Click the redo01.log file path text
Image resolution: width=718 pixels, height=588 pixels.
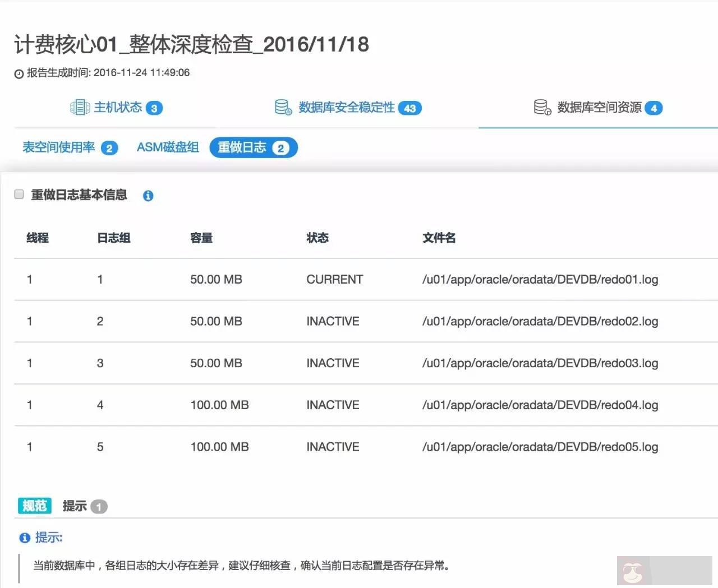point(541,279)
